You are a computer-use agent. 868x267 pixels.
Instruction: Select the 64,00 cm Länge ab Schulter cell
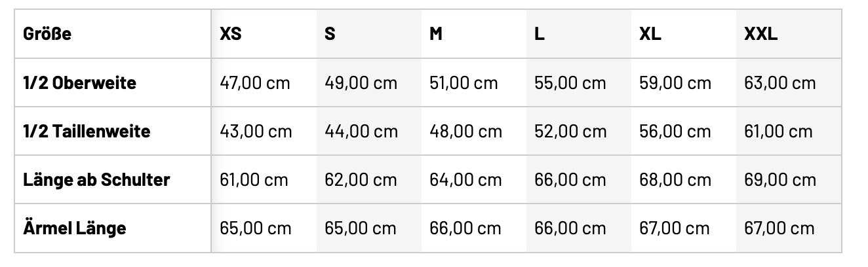465,179
